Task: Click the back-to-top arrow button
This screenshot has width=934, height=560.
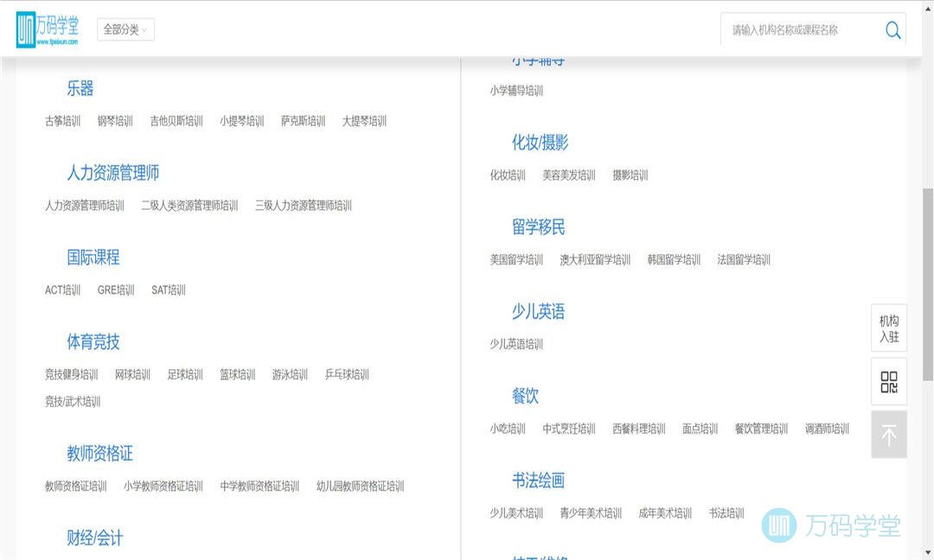Action: click(x=888, y=436)
